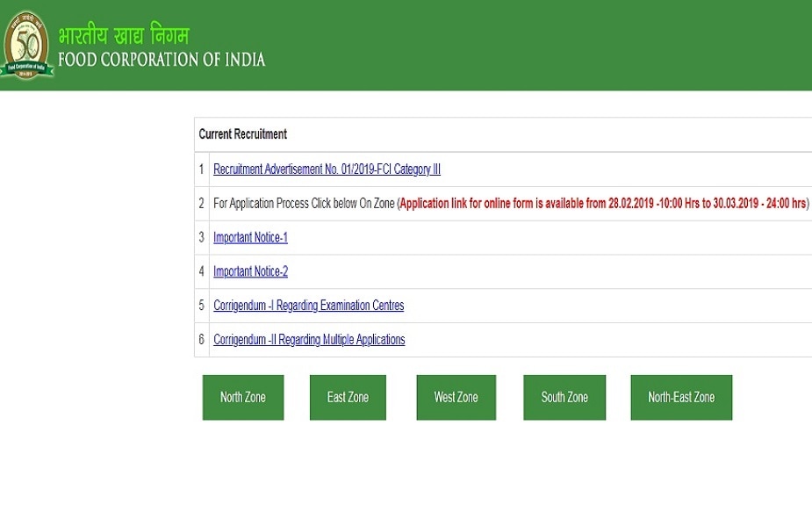View Corrigendum -I Regarding Examination Centres

point(309,306)
